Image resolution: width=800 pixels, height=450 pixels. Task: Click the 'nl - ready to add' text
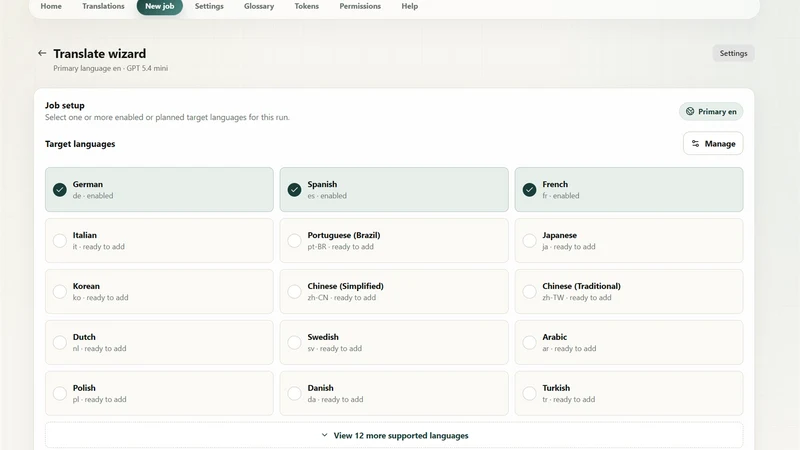coord(99,349)
